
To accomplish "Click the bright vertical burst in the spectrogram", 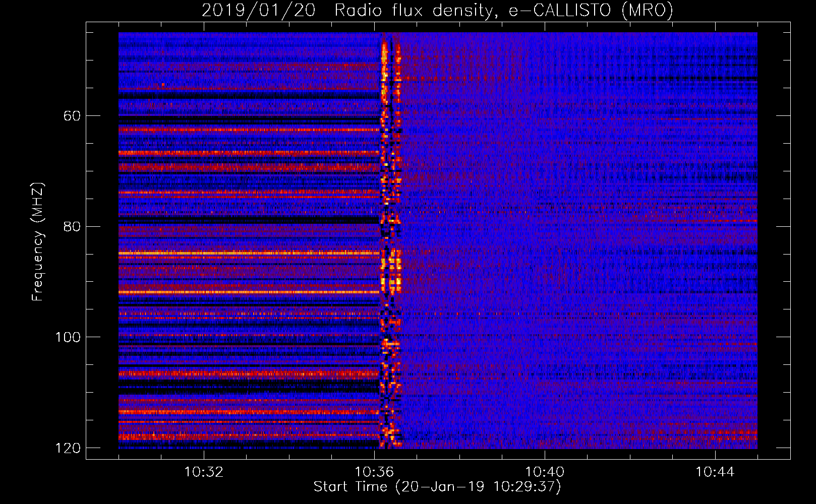I will click(x=390, y=241).
